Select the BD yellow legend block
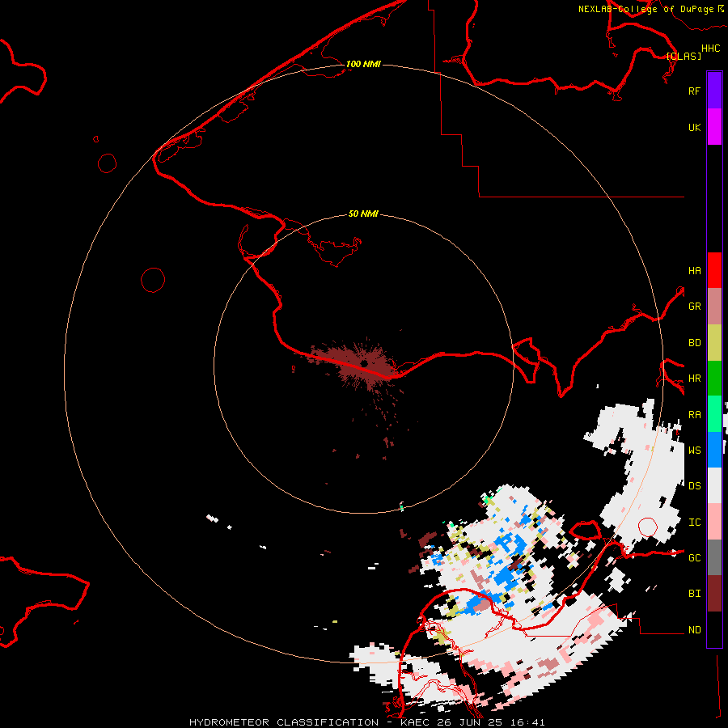The width and height of the screenshot is (728, 728). 714,343
